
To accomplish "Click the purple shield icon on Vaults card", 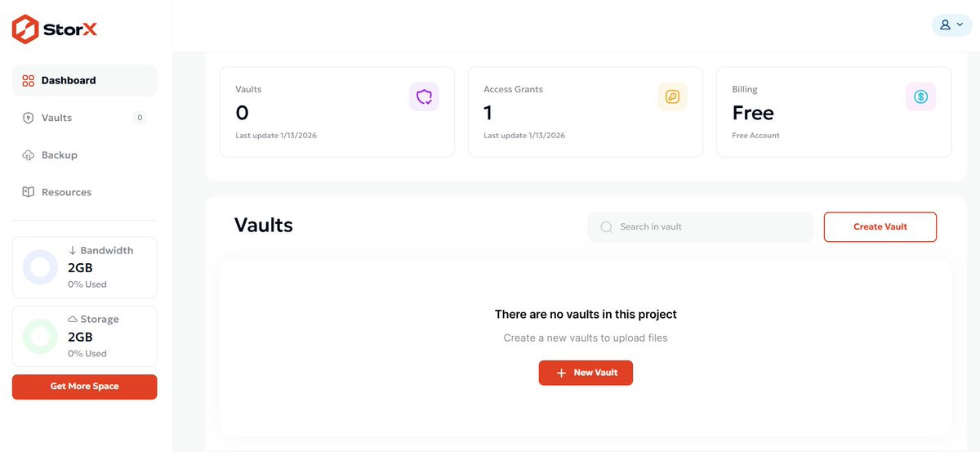I will (424, 97).
